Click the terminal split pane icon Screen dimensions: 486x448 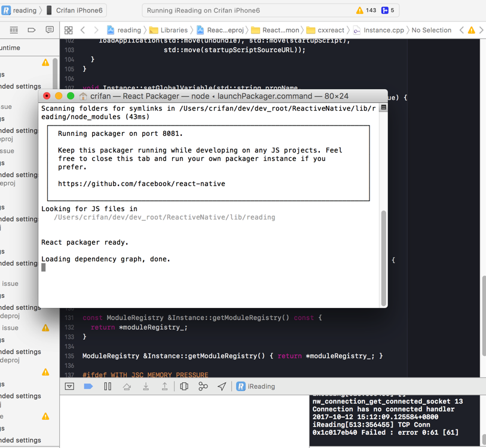pyautogui.click(x=383, y=107)
